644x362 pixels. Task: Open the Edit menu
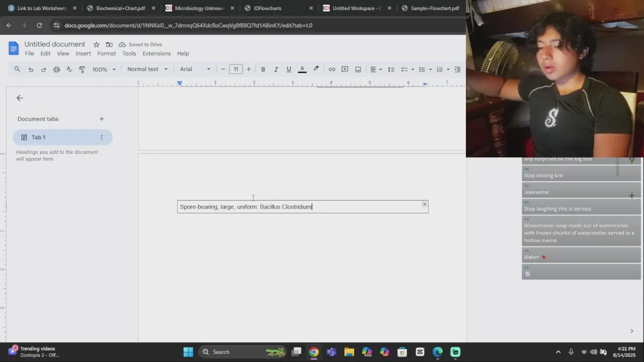[45, 53]
